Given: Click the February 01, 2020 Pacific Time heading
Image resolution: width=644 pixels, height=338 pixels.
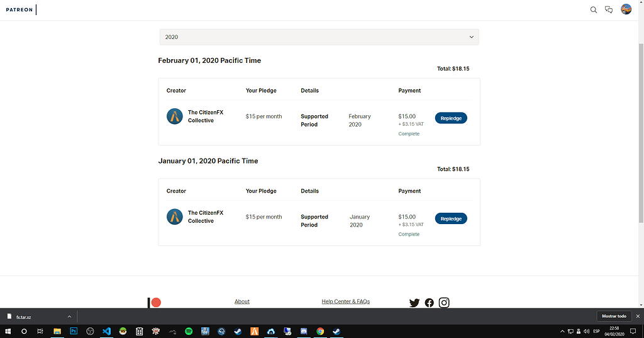Looking at the screenshot, I should (x=209, y=60).
